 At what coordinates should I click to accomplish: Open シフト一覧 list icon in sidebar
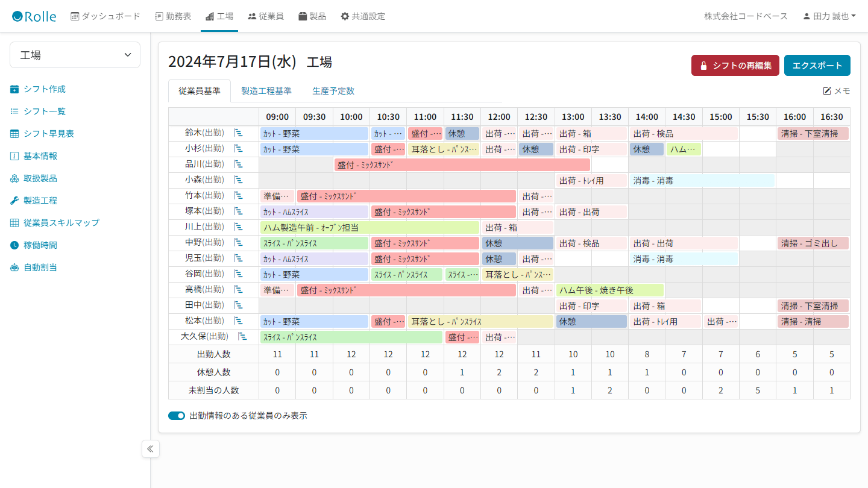(14, 111)
